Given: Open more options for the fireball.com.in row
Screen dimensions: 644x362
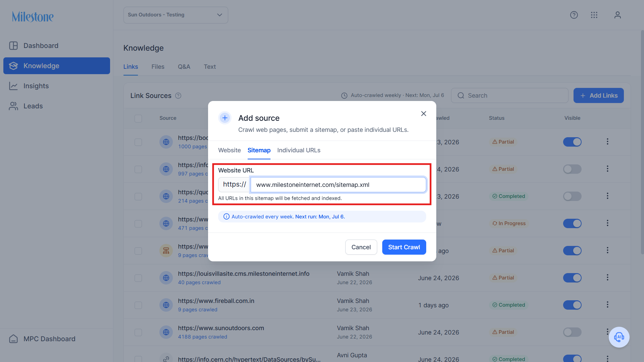Looking at the screenshot, I should pos(607,305).
